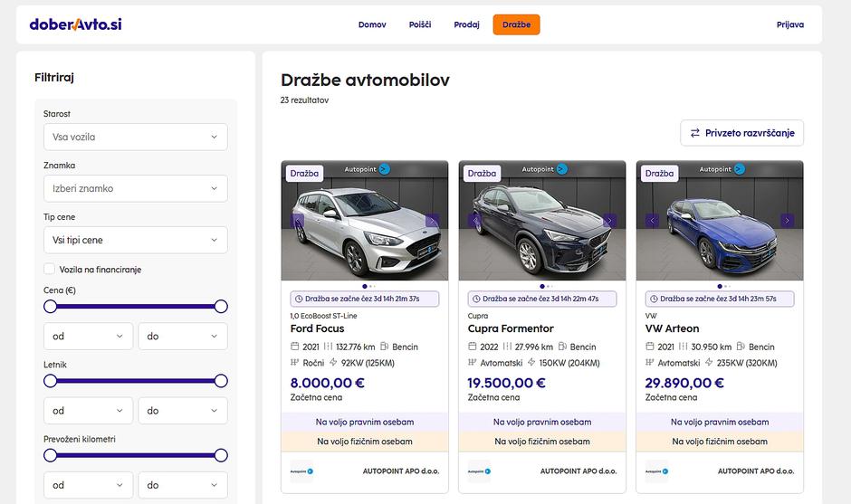Click power bolt icon beside 92KW (125KM)
The width and height of the screenshot is (851, 504).
[333, 363]
